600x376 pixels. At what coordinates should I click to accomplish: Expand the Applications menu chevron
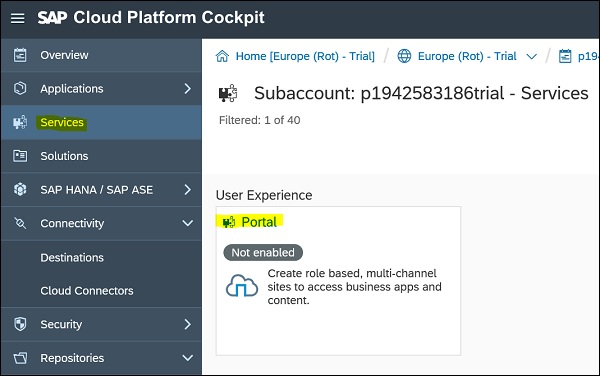click(188, 88)
